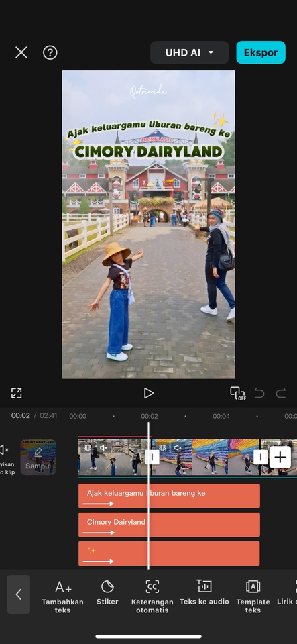The width and height of the screenshot is (297, 644).
Task: Open Teks ke audio tool
Action: click(x=204, y=592)
